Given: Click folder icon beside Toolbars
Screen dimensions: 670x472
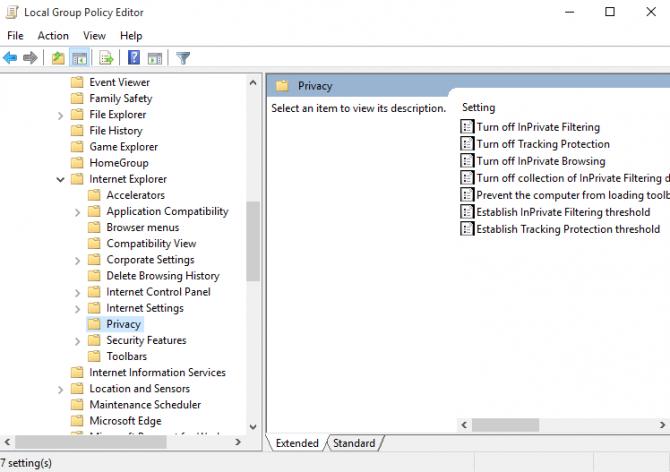Looking at the screenshot, I should tap(94, 356).
